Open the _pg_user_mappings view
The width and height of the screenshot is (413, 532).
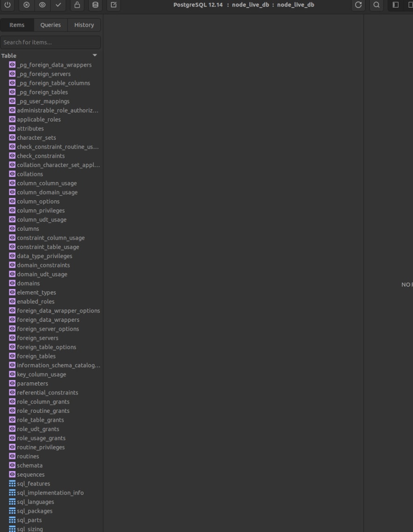click(44, 101)
